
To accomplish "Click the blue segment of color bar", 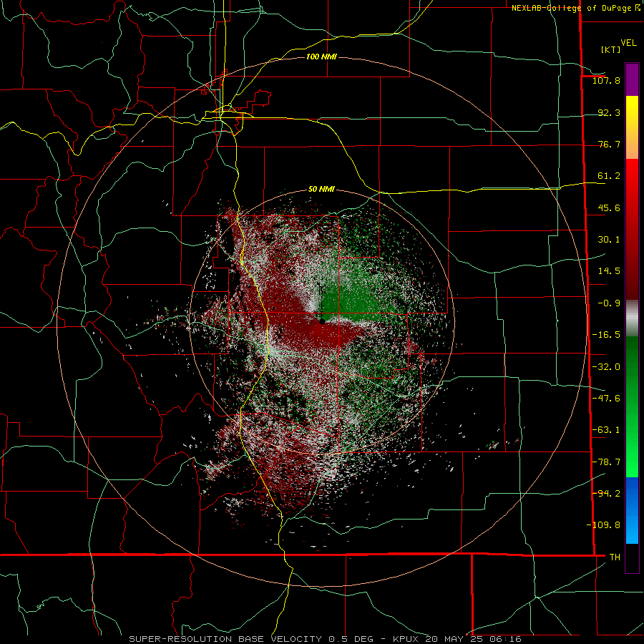I will click(x=632, y=510).
